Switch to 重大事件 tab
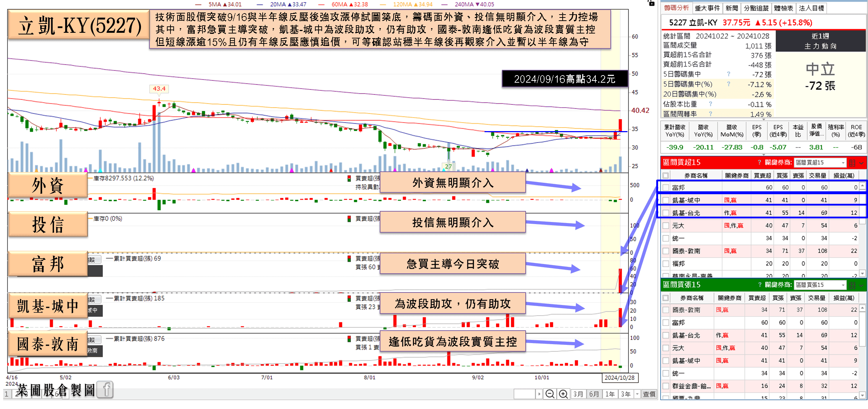This screenshot has width=868, height=409. click(707, 8)
